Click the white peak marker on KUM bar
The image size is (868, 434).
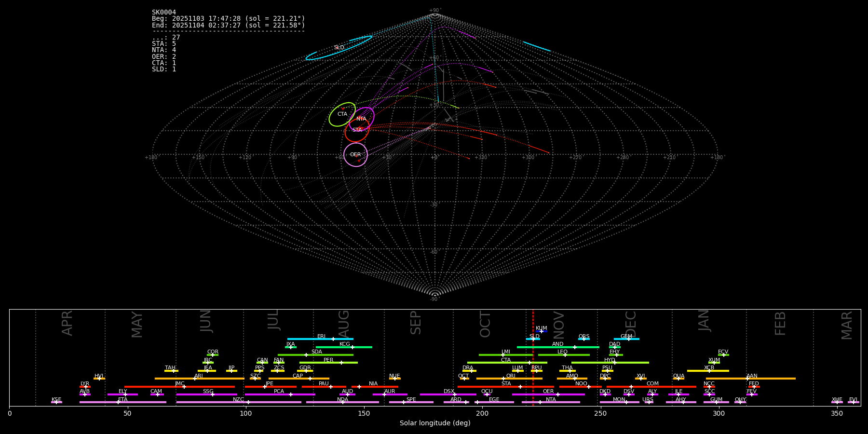(541, 331)
